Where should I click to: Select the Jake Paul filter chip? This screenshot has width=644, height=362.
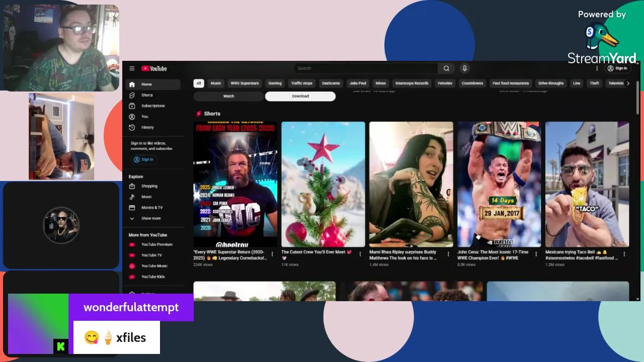coord(358,83)
